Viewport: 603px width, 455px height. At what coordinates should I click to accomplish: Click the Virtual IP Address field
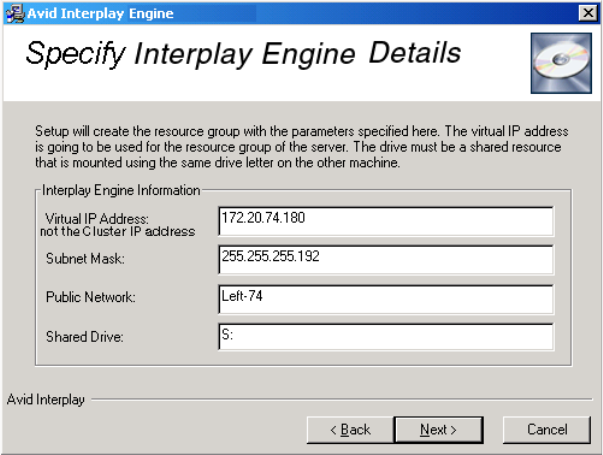pyautogui.click(x=386, y=221)
